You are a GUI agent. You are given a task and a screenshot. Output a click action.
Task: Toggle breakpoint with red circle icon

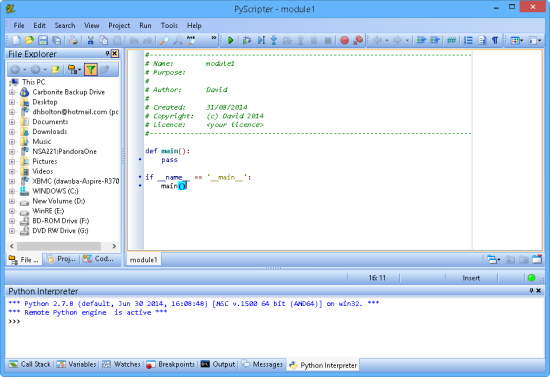click(344, 41)
